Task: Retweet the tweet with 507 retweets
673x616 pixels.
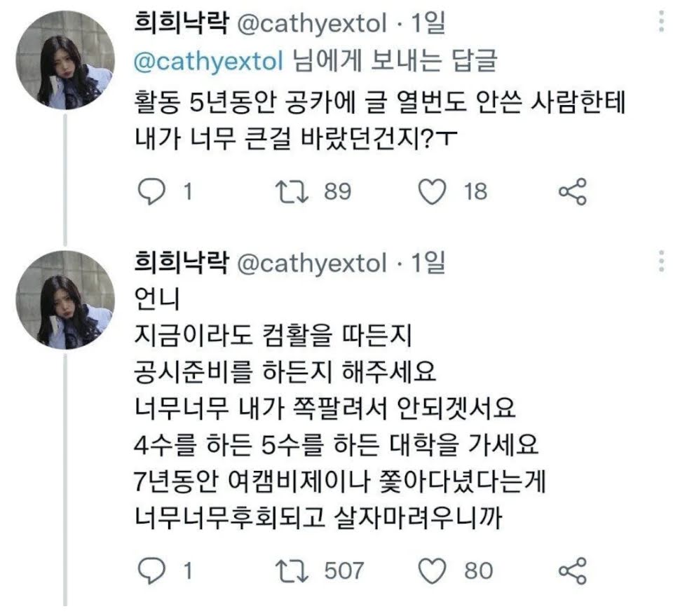Action: point(292,571)
